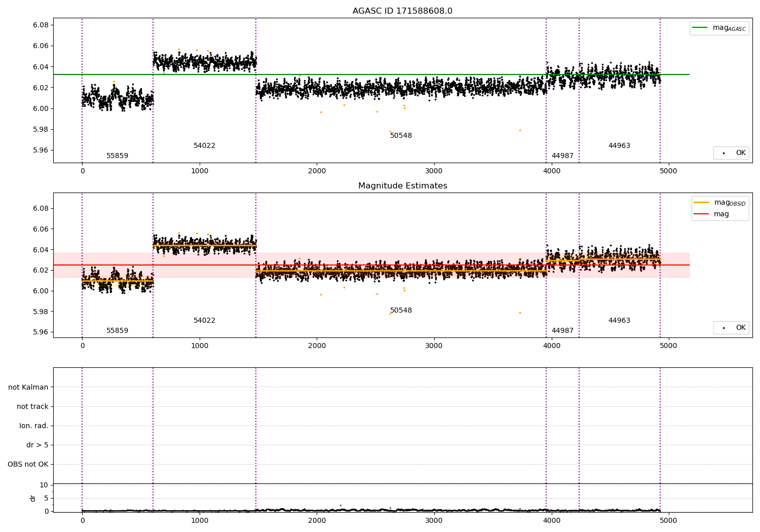Click the 'OBS not OK' axis label

tap(28, 464)
